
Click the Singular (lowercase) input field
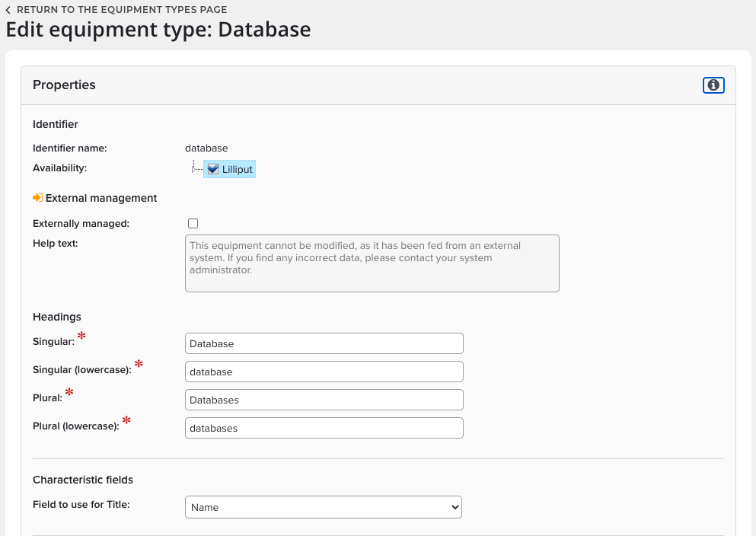tap(324, 372)
